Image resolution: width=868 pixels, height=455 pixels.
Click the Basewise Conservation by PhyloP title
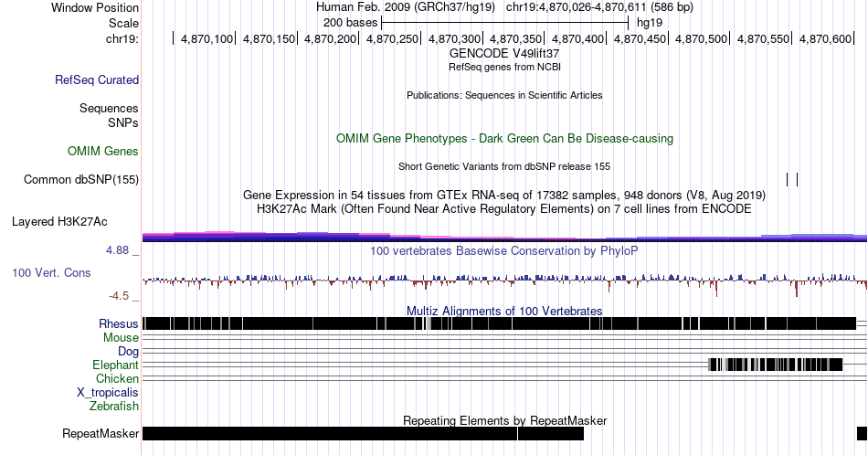pyautogui.click(x=504, y=250)
